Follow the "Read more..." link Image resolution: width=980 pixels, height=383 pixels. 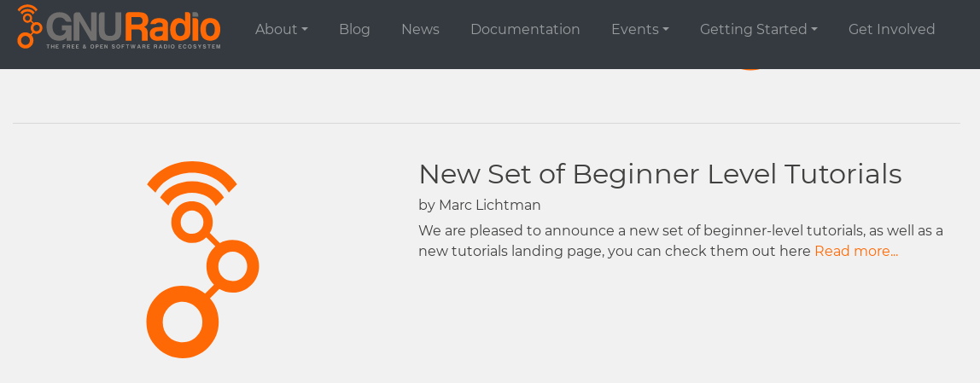(855, 251)
